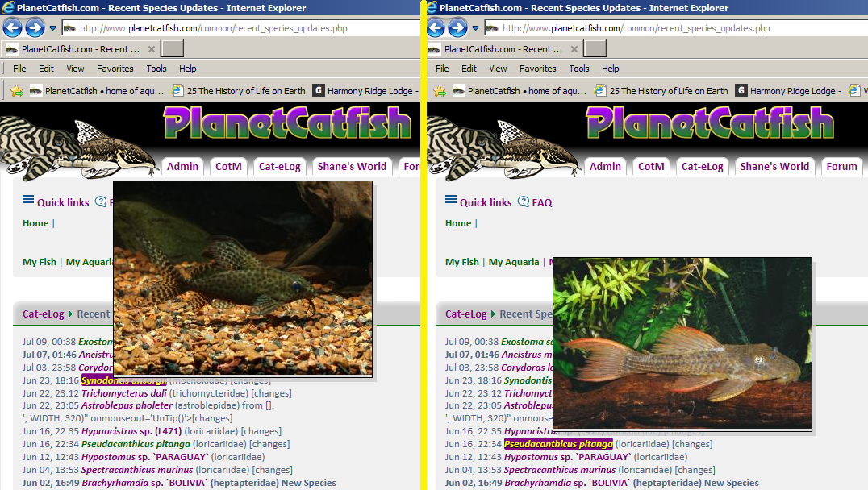
Task: Open File menu in left window
Action: point(19,69)
